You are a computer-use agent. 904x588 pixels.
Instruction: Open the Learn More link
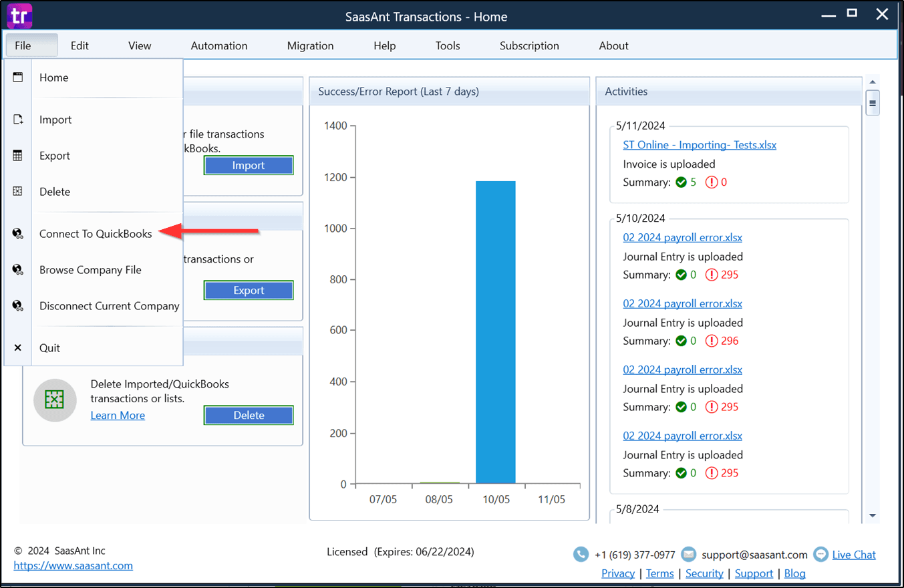pos(118,416)
